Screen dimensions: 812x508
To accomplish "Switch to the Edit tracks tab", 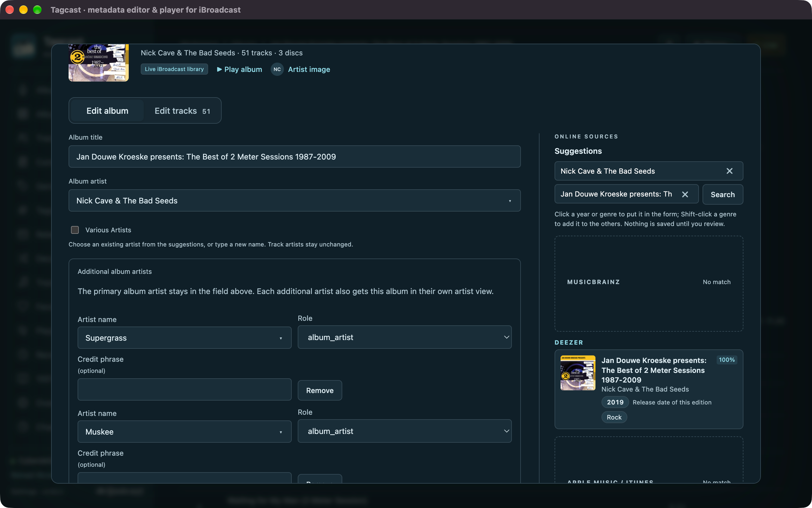I will pos(182,110).
